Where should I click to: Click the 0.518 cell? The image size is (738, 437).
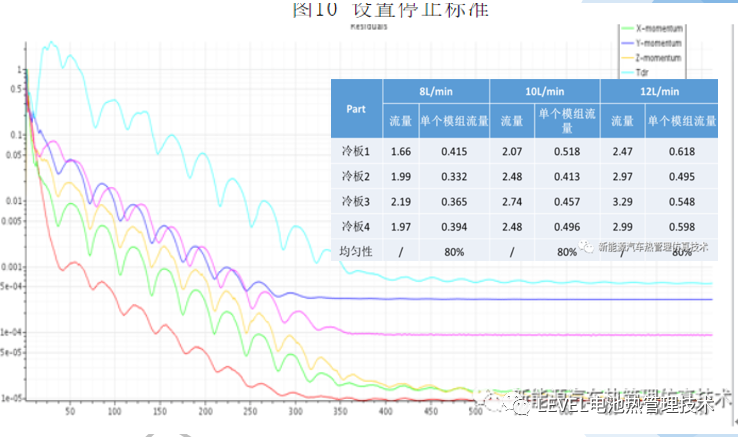coord(567,151)
